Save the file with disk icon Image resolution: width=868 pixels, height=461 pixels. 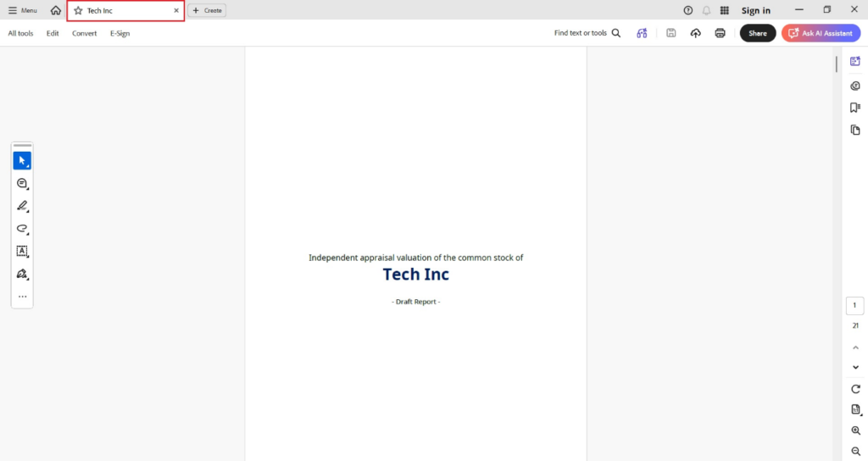click(x=671, y=33)
